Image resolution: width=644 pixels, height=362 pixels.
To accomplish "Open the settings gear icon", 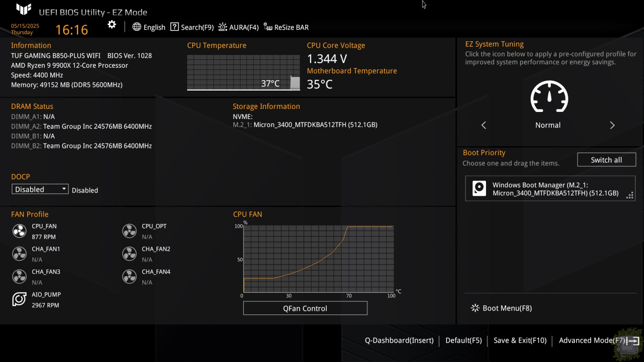I will pyautogui.click(x=112, y=24).
